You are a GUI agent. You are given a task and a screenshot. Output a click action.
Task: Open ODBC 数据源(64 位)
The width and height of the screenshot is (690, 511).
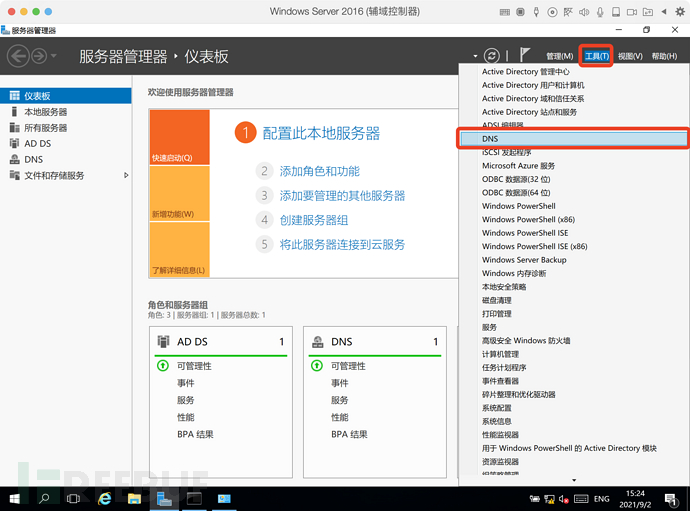pos(516,193)
